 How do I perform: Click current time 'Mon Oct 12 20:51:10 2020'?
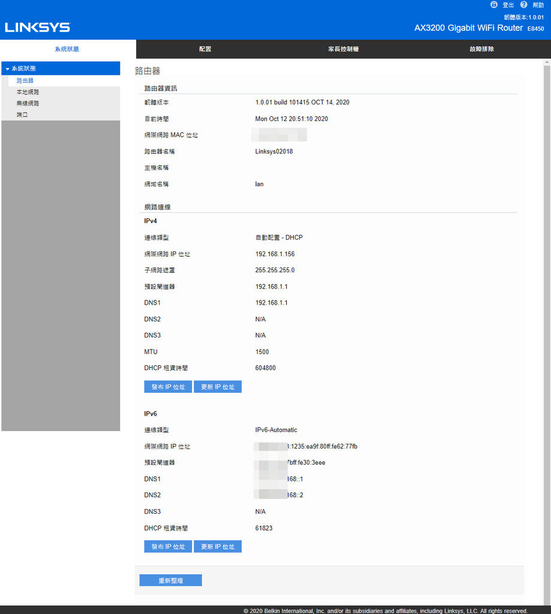tap(291, 119)
